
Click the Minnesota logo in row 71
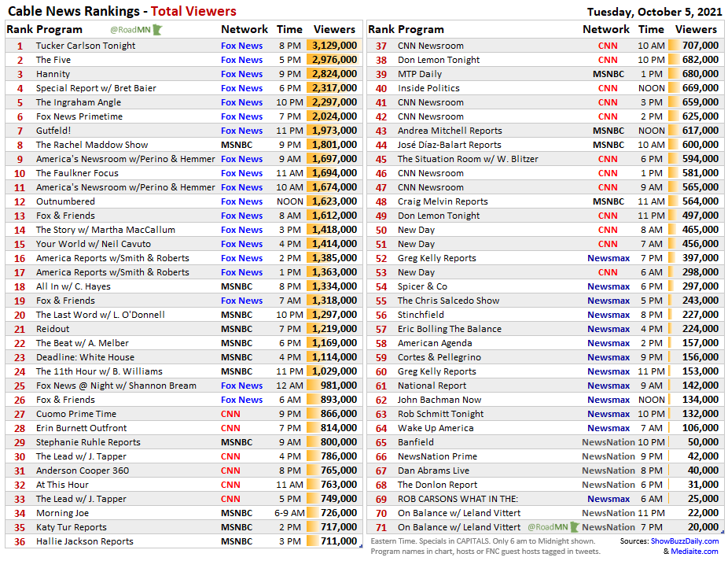coord(575,527)
